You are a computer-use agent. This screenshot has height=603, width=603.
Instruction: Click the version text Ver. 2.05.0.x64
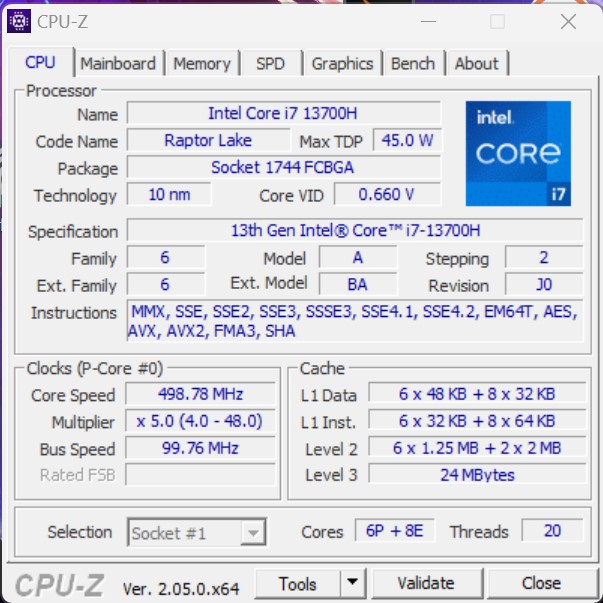pos(181,588)
